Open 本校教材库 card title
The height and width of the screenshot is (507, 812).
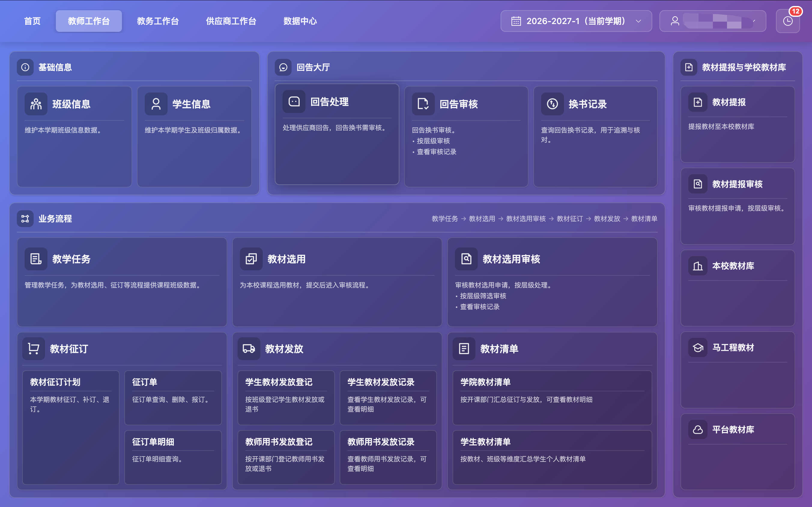pyautogui.click(x=733, y=266)
